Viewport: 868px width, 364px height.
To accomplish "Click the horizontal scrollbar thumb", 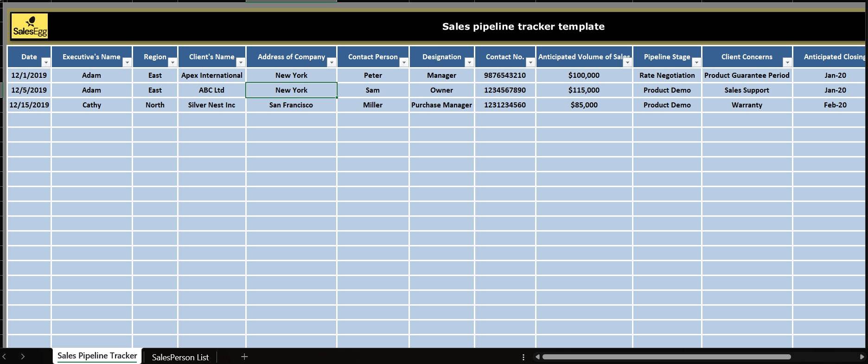I will coord(666,357).
